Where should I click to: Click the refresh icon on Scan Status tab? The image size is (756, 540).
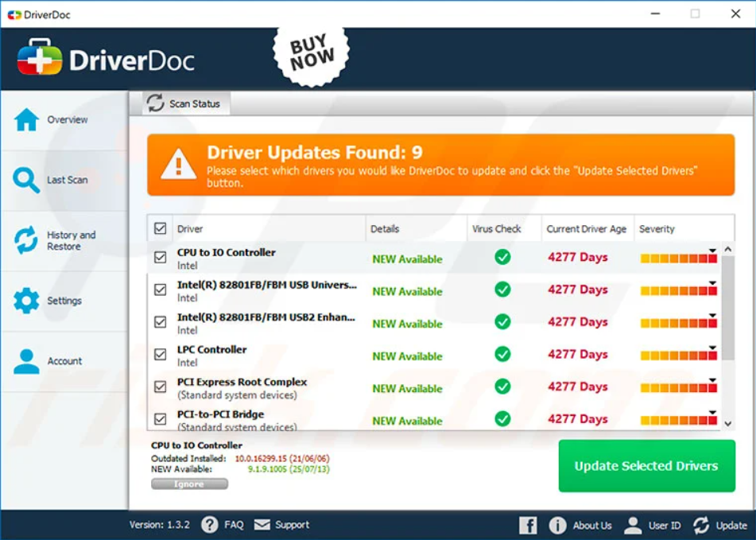[155, 103]
